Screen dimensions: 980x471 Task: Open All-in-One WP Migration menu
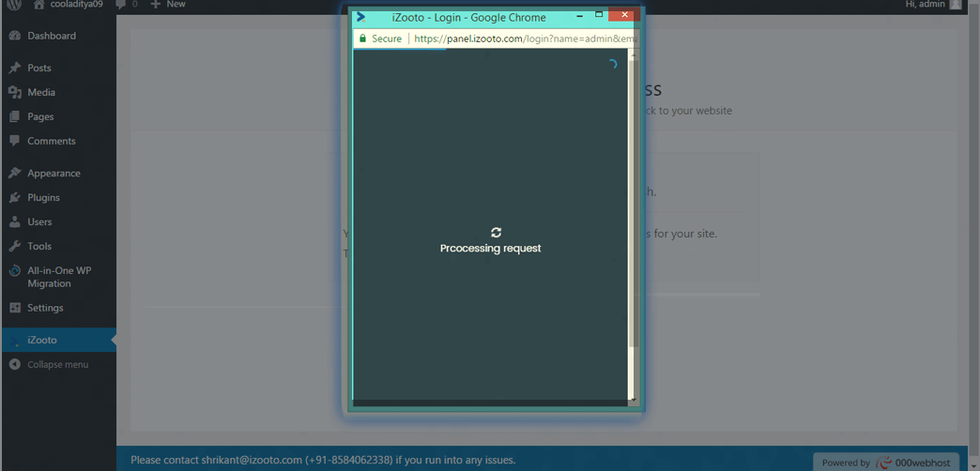click(59, 277)
